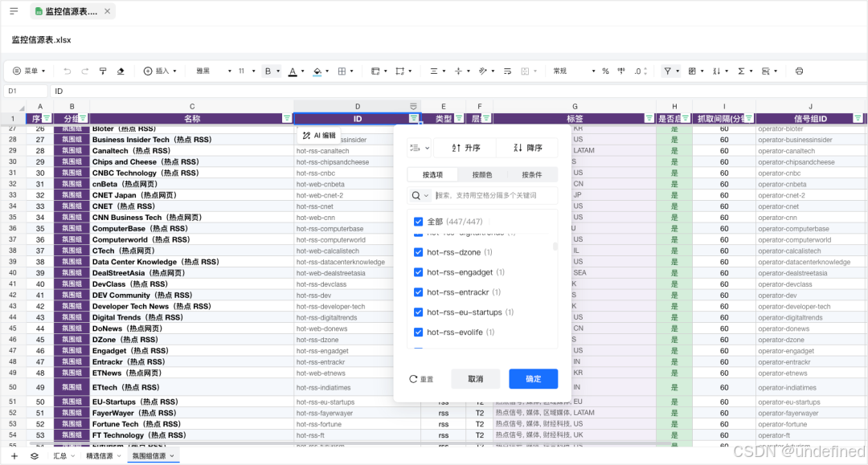This screenshot has width=868, height=465.
Task: Click the undo arrow in toolbar
Action: click(x=67, y=71)
